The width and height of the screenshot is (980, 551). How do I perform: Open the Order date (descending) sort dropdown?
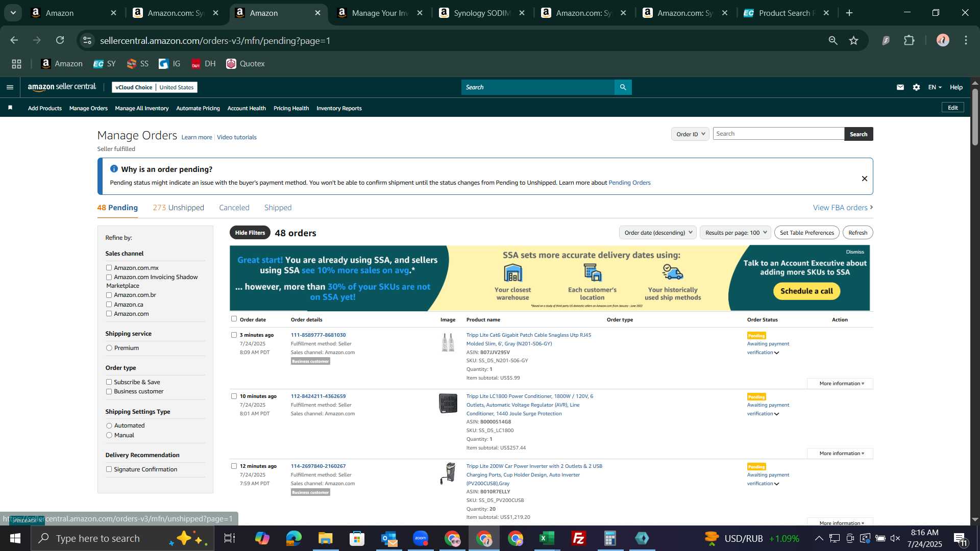658,233
